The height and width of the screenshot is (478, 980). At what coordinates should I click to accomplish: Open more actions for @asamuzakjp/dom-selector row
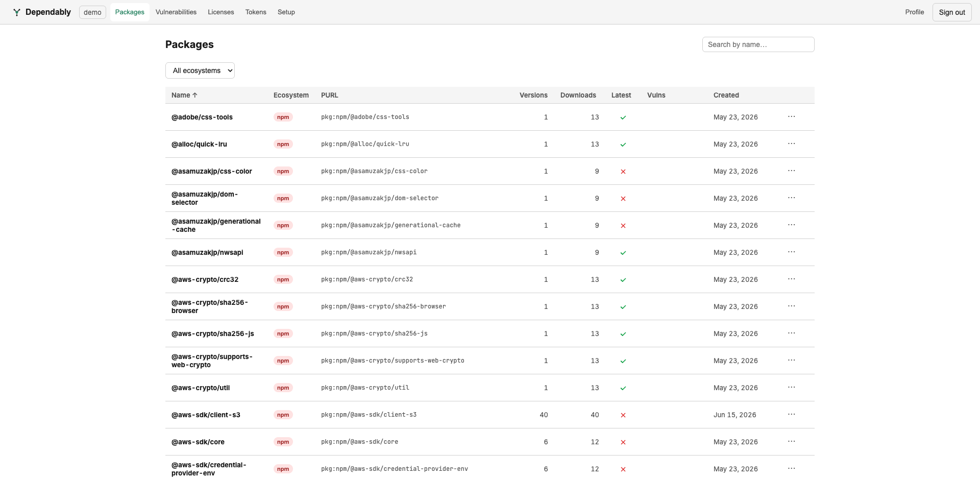tap(791, 198)
